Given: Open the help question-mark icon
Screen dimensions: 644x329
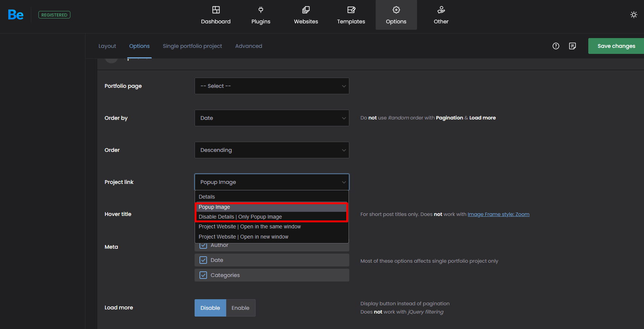Looking at the screenshot, I should tap(556, 46).
